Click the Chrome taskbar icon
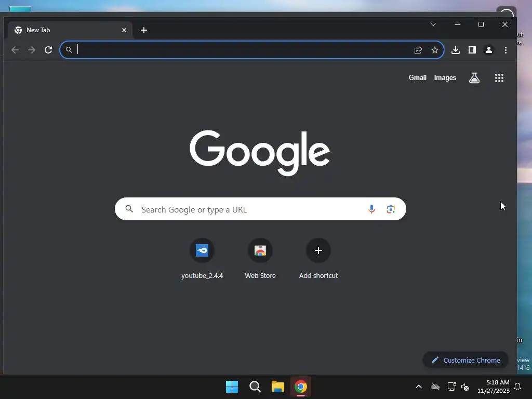This screenshot has width=532, height=399. click(301, 387)
